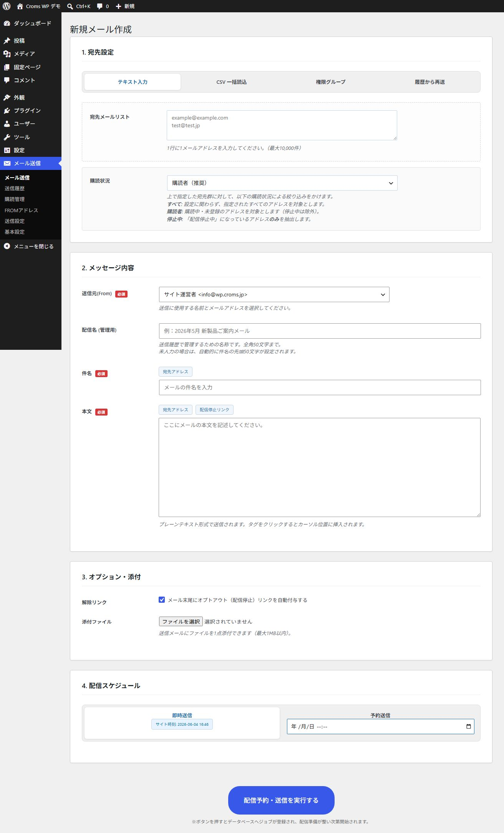Click into the 本文 body textarea
Viewport: 504px width, 833px height.
tap(320, 467)
